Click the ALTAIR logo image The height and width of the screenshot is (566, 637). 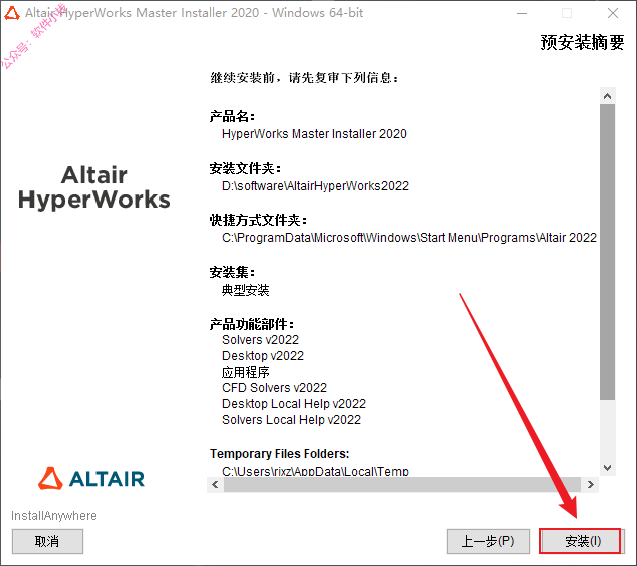[x=91, y=478]
